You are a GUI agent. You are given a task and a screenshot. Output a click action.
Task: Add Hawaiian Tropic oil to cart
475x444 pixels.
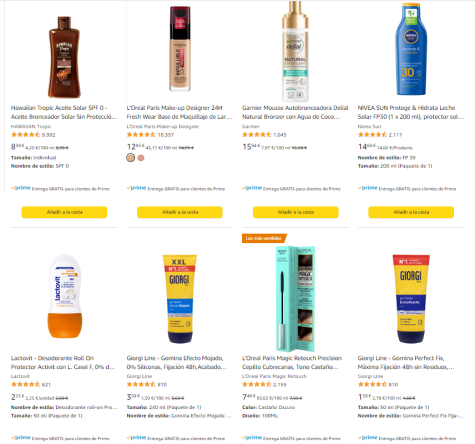coord(64,212)
